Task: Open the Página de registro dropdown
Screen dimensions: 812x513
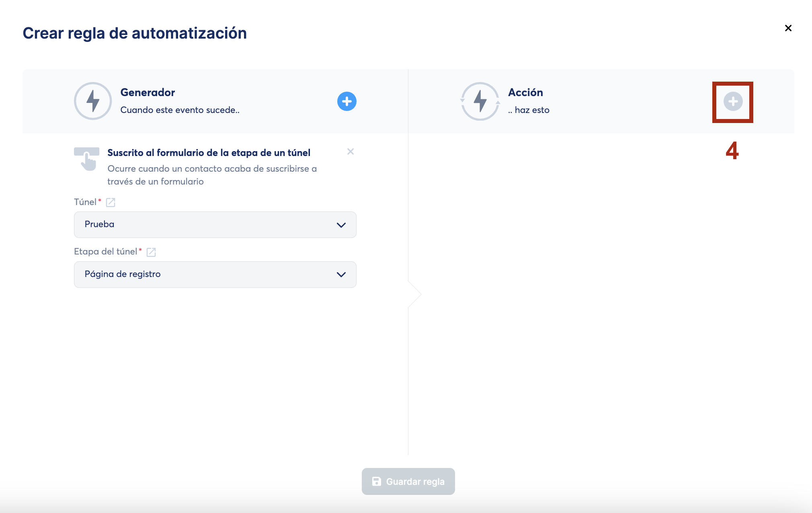Action: click(201, 275)
